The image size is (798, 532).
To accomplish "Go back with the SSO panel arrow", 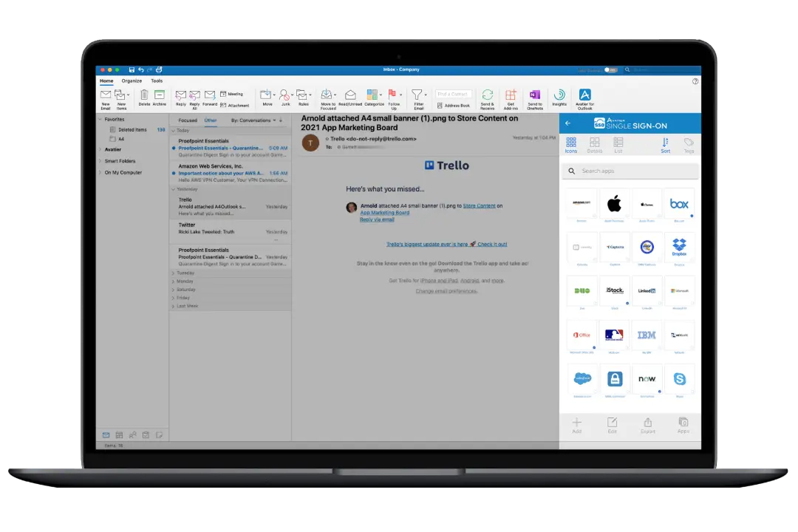I will [568, 123].
